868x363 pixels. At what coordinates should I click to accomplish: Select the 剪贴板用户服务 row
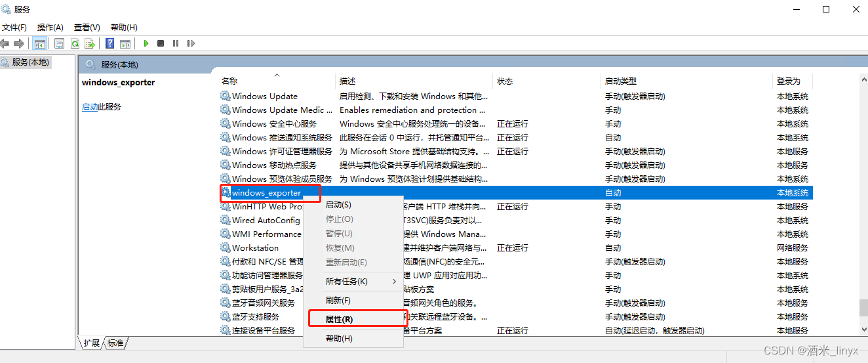516,289
